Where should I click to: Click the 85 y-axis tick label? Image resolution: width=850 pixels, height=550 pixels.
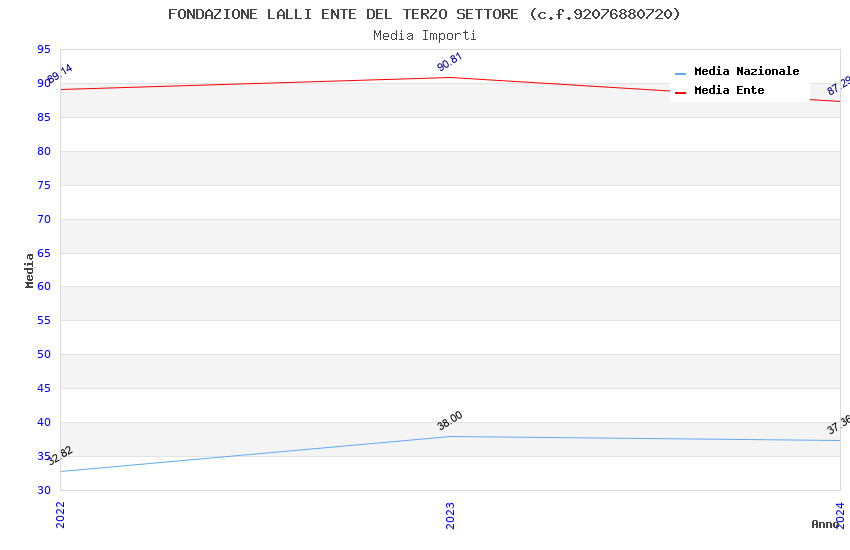44,117
